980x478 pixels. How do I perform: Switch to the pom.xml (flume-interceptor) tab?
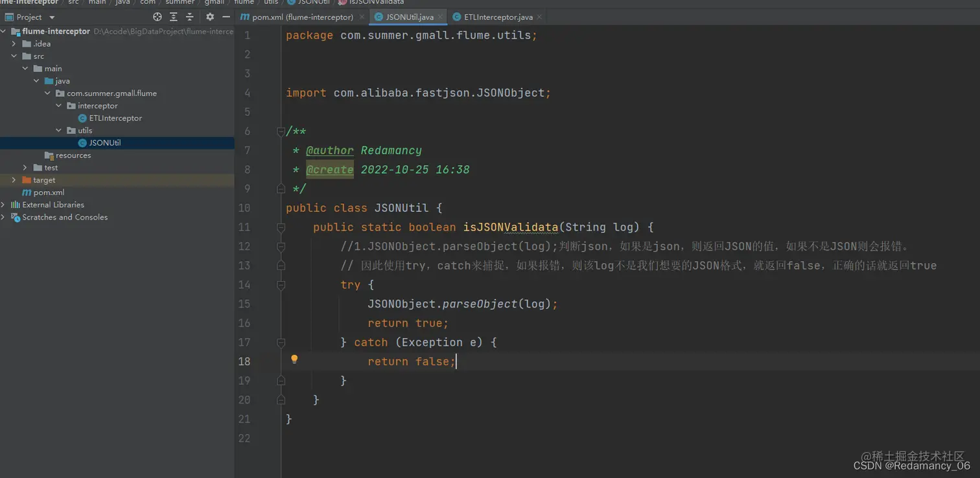(303, 17)
